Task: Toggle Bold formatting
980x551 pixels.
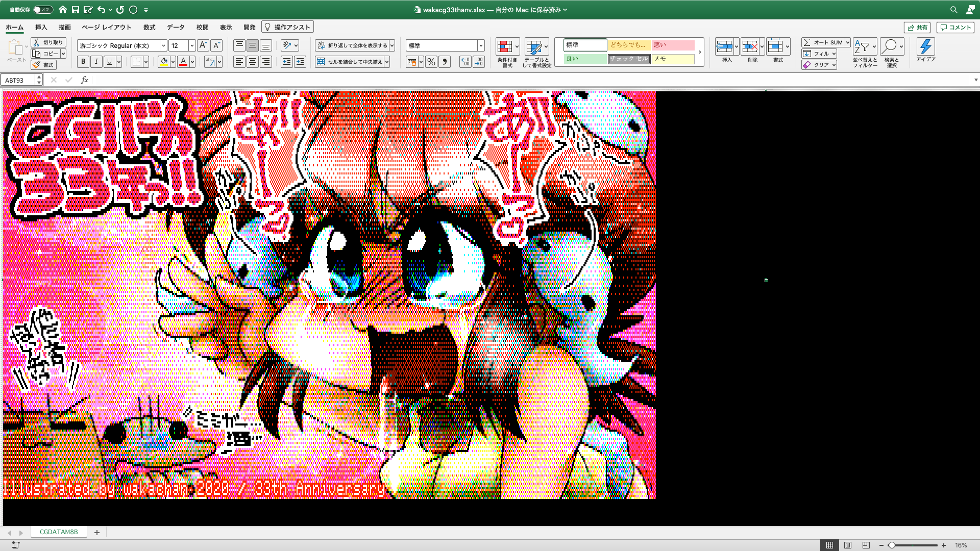Action: coord(83,62)
